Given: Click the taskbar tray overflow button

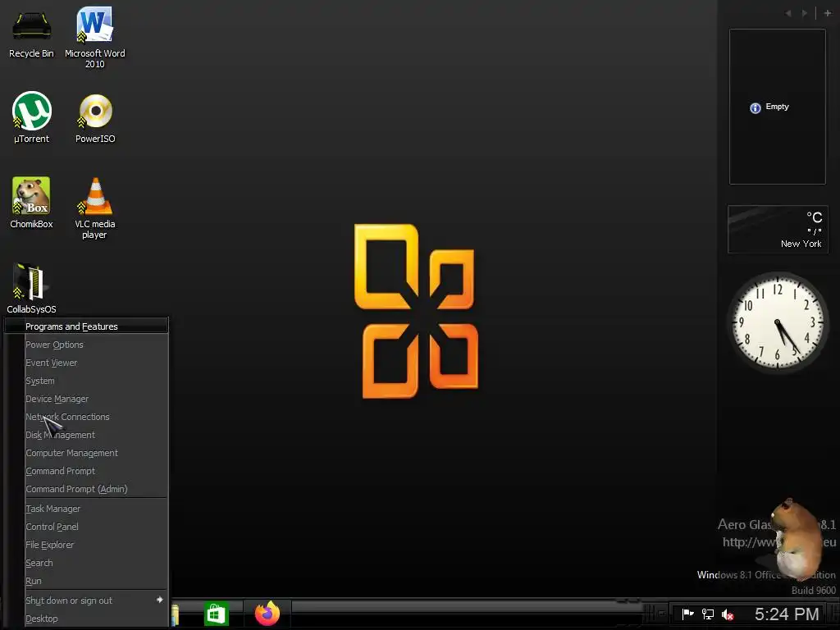Looking at the screenshot, I should (x=662, y=614).
